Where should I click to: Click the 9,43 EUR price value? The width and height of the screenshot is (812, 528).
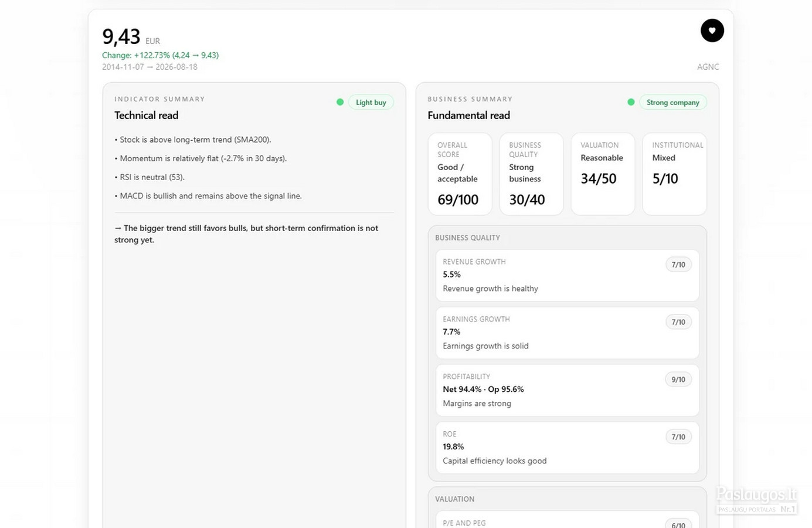(x=131, y=37)
